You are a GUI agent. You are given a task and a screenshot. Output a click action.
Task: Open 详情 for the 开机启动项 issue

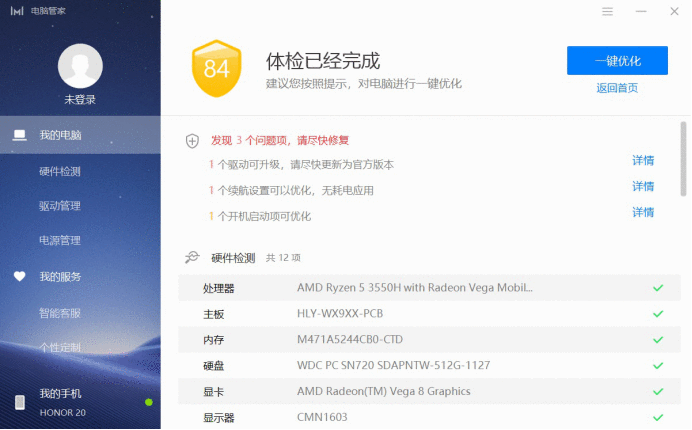(643, 212)
